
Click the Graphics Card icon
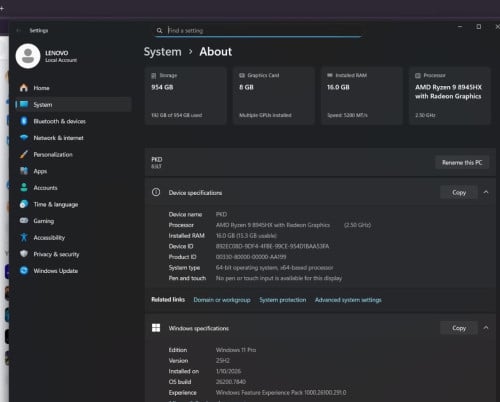242,76
